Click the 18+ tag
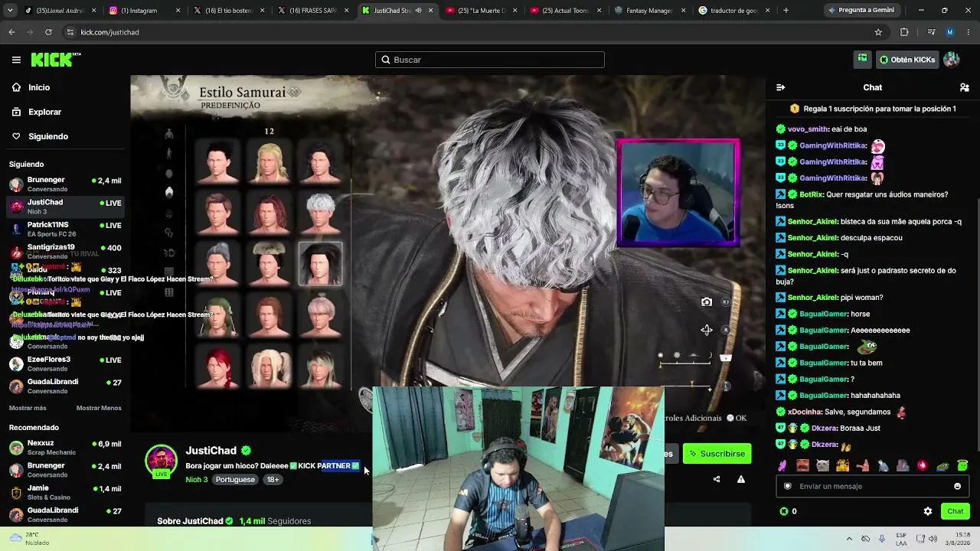The image size is (980, 551). 273,480
